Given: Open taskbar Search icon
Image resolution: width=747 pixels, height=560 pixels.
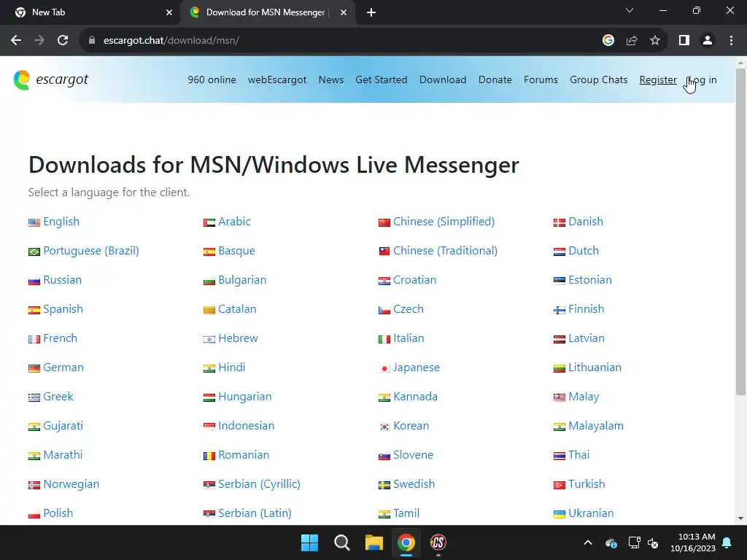Looking at the screenshot, I should coord(341,542).
